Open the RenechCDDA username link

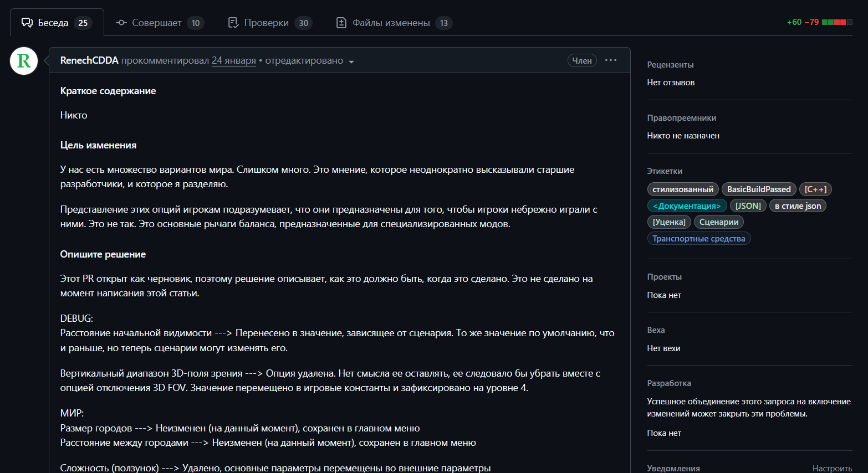pyautogui.click(x=89, y=60)
